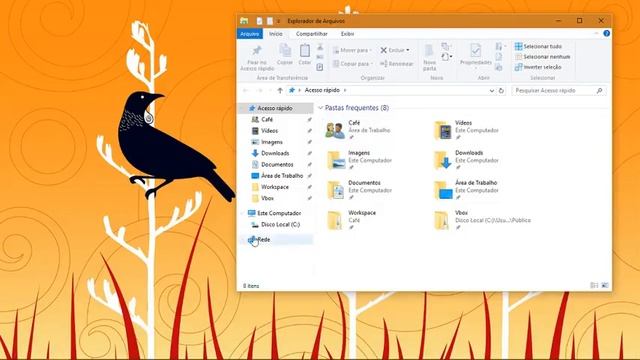Click the search magnifier icon
This screenshot has height=360, width=640.
pos(599,91)
